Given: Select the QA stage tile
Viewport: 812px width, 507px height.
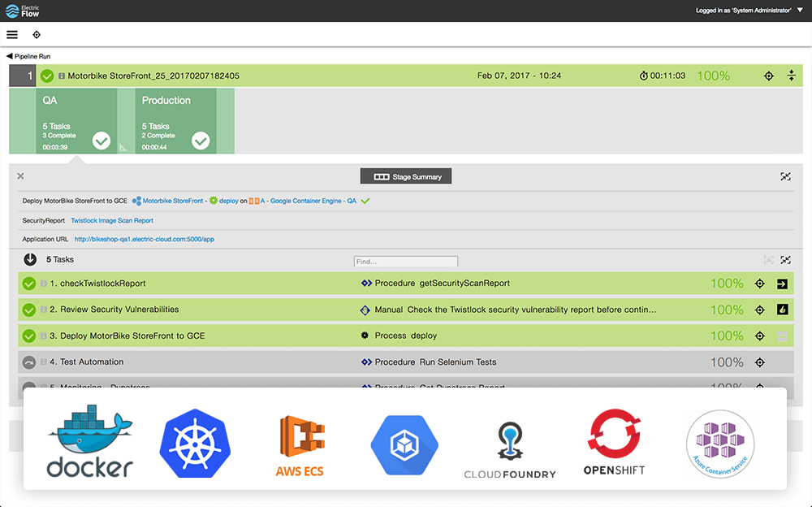Looking at the screenshot, I should [x=76, y=120].
